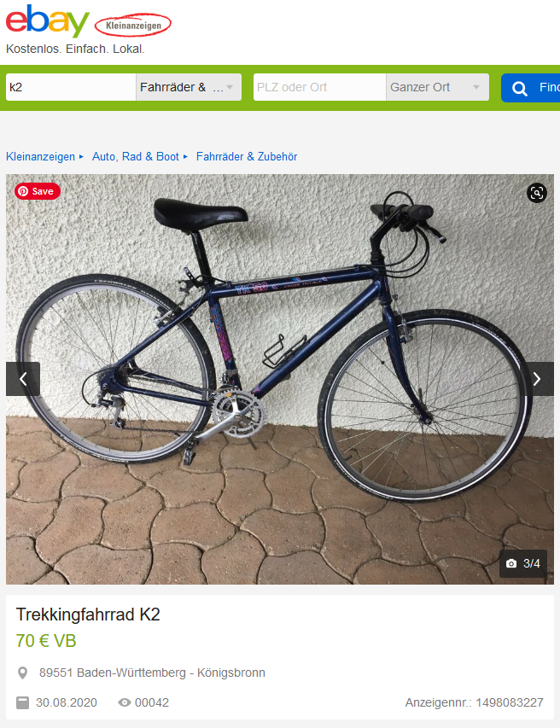Click the bicycle listing photo
Viewport: 560px width, 728px height.
280,379
